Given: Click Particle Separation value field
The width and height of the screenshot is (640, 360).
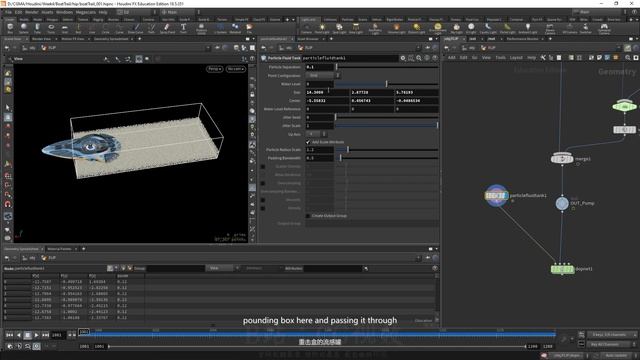Looking at the screenshot, I should tap(320, 67).
